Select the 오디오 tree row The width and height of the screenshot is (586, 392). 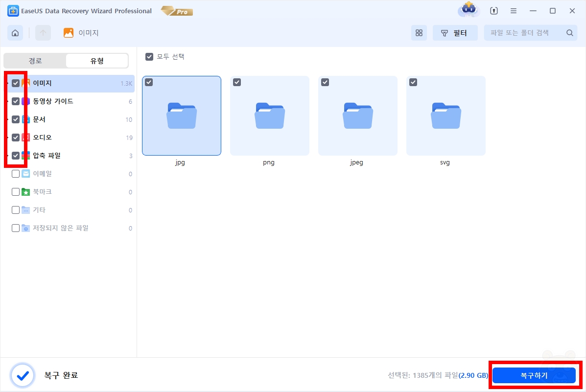[x=70, y=138]
